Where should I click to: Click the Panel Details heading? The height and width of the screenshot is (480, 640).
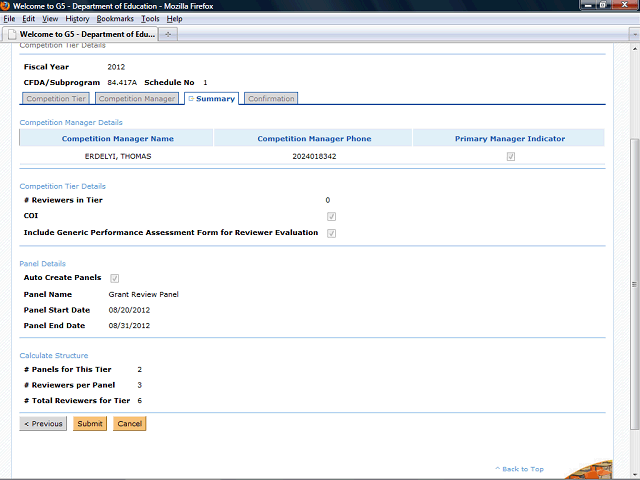pos(42,264)
